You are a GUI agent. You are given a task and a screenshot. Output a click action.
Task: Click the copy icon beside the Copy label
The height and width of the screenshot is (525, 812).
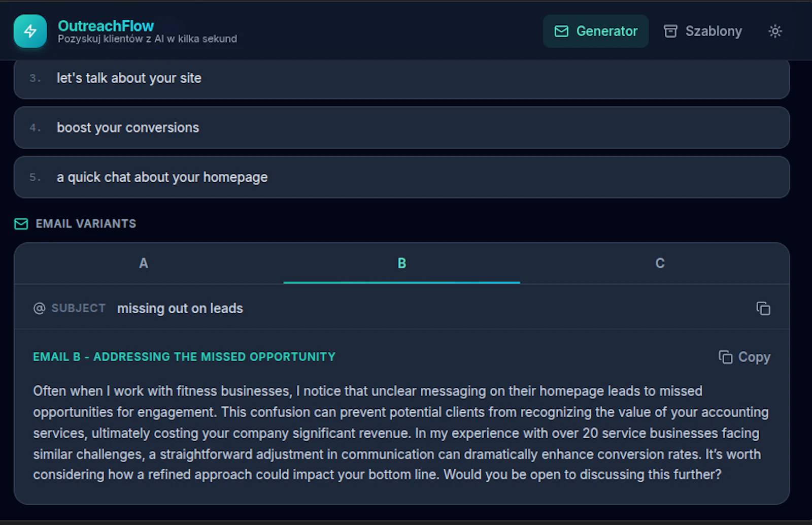726,357
